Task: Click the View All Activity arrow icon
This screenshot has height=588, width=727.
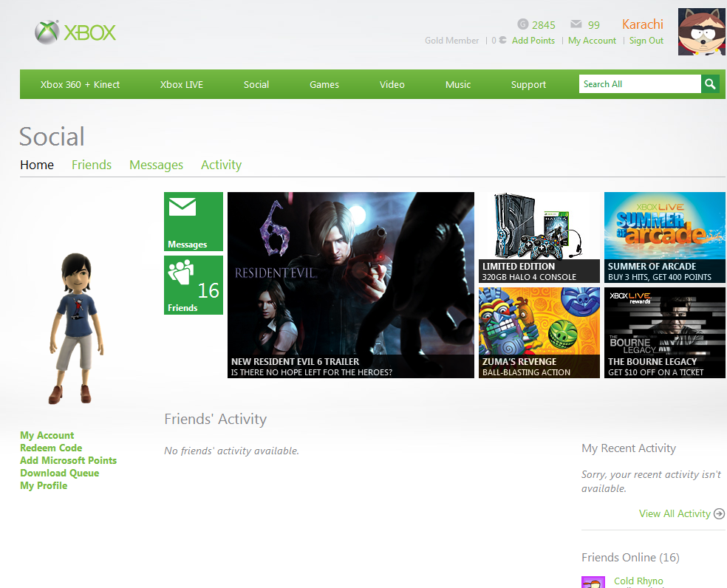Action: [x=719, y=514]
